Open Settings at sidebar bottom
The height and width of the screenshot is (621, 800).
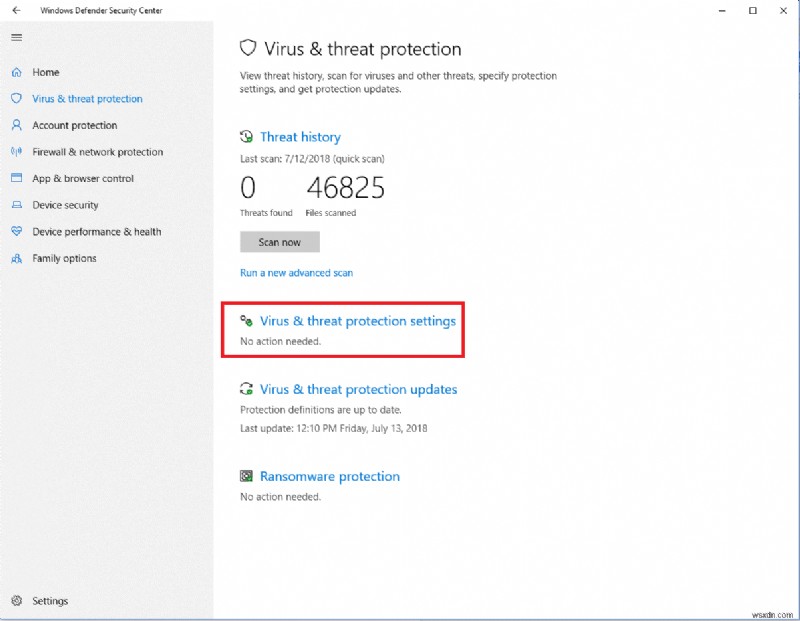pos(50,601)
